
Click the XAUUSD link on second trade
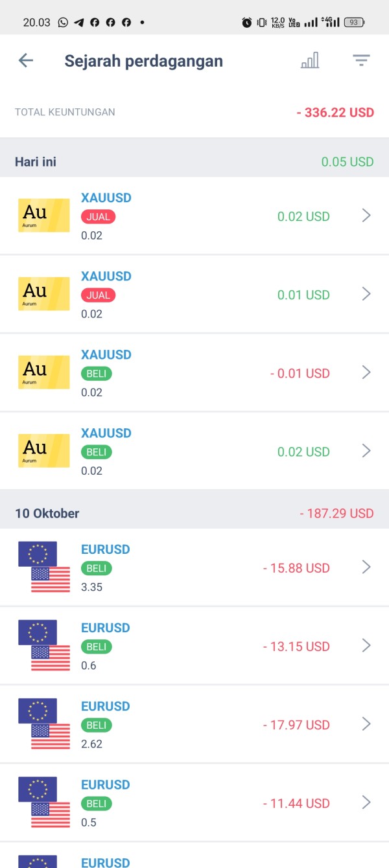tap(106, 277)
